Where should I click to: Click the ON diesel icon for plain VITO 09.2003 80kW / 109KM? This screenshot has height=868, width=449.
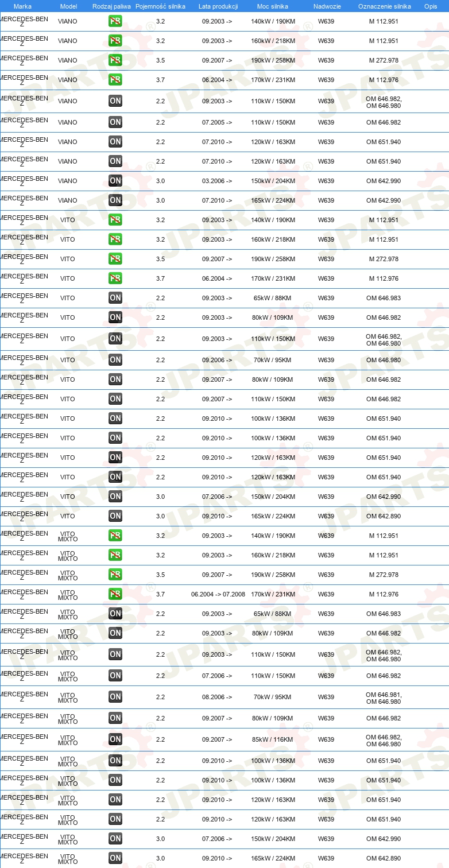[x=115, y=317]
